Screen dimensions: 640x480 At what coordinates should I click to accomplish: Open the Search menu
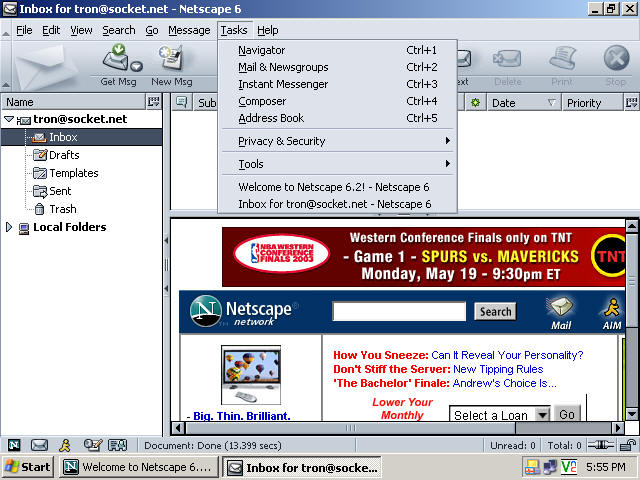(x=119, y=30)
